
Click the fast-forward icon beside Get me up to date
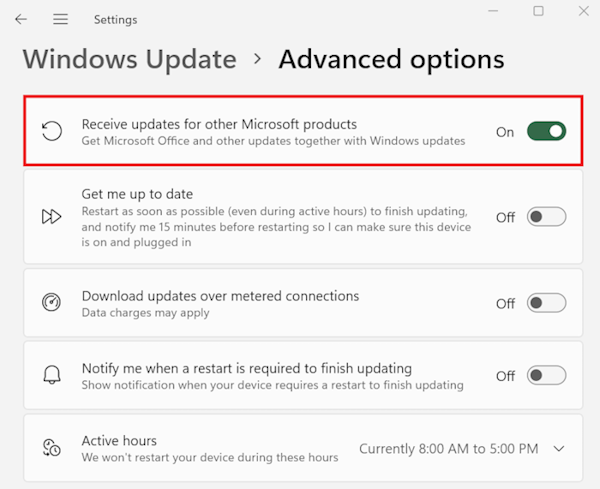tap(51, 217)
